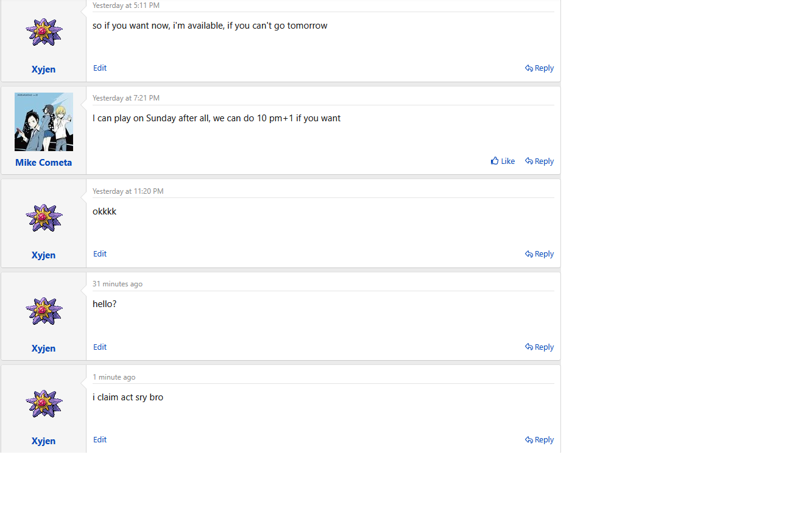Click the Like button on Mike Cometa's post
The width and height of the screenshot is (812, 524).
pyautogui.click(x=503, y=161)
